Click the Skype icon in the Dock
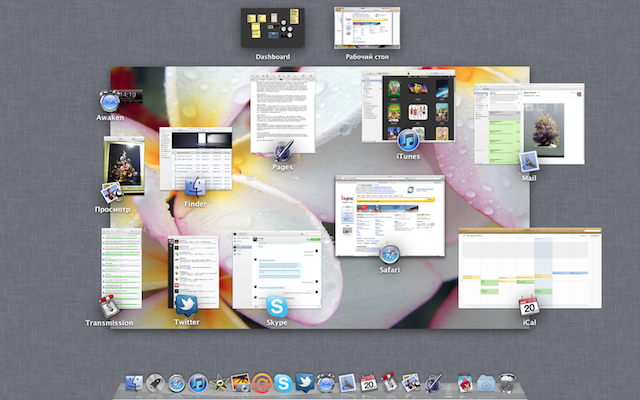 [x=283, y=382]
